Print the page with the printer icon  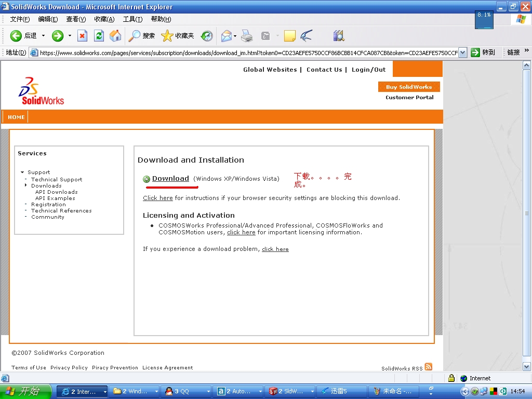(247, 36)
